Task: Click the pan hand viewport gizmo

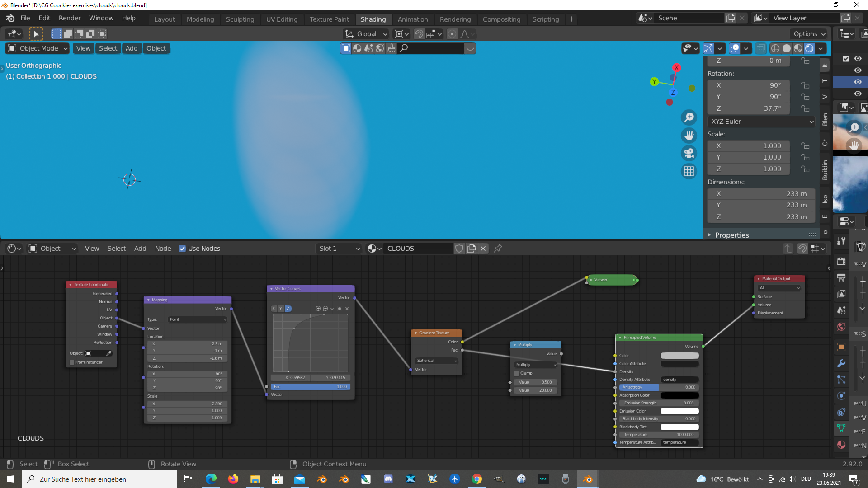Action: (689, 135)
